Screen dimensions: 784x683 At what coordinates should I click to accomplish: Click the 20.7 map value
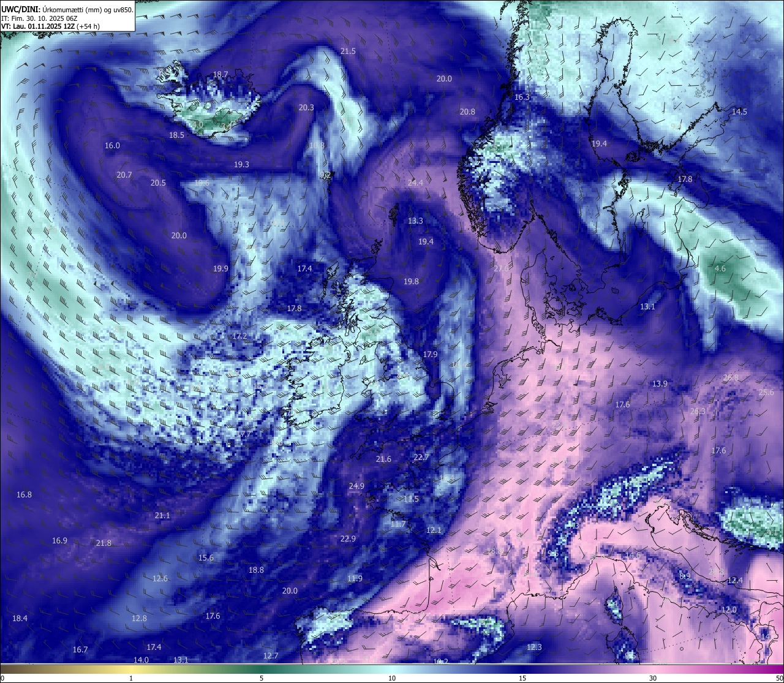point(124,175)
